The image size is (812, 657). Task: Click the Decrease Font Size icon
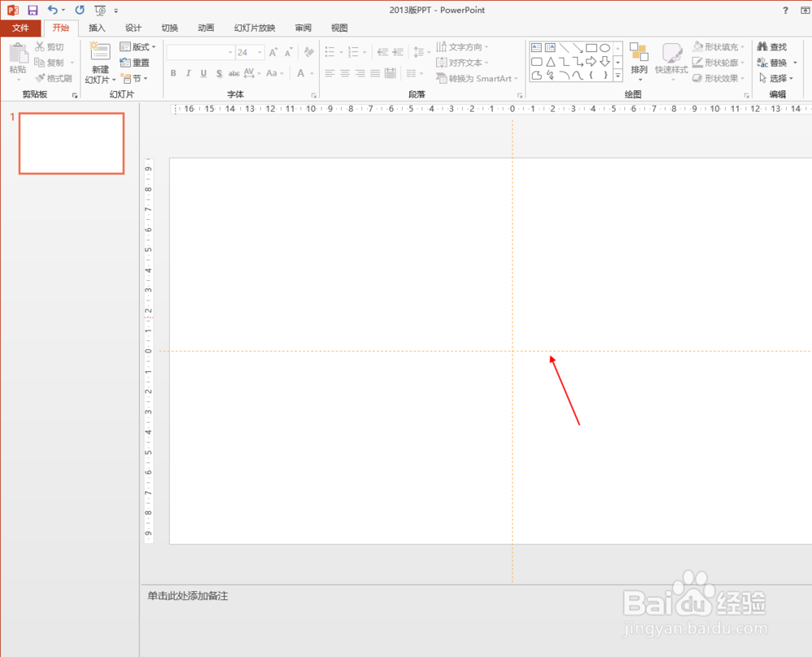pos(288,52)
